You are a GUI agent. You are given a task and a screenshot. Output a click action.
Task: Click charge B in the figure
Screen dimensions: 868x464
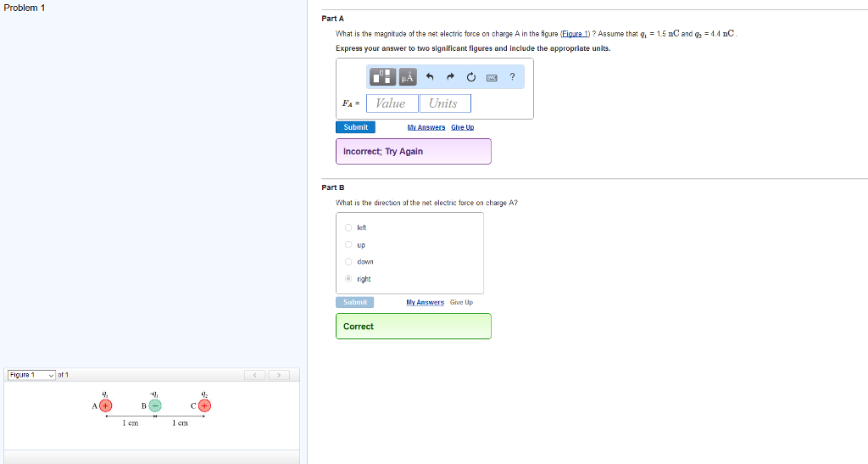click(x=155, y=405)
